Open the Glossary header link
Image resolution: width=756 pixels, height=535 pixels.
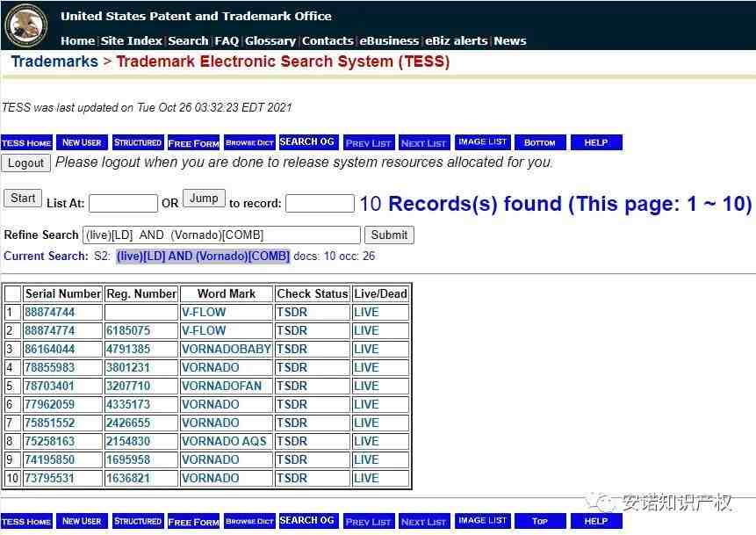[270, 41]
